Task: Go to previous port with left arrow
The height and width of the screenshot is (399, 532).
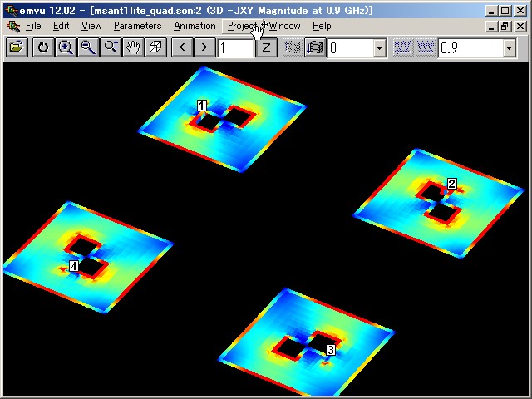Action: click(x=182, y=47)
